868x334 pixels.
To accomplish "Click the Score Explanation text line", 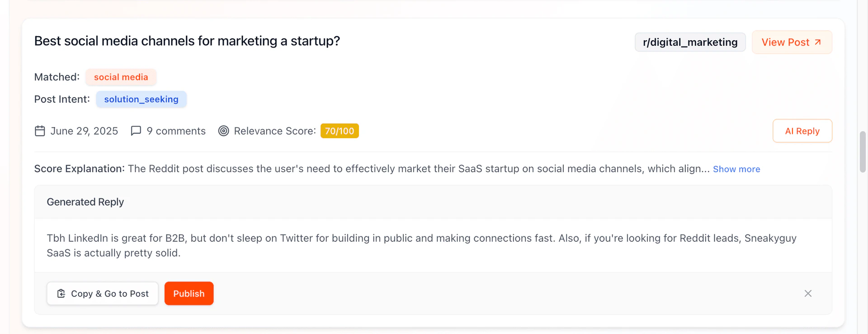I will [371, 169].
